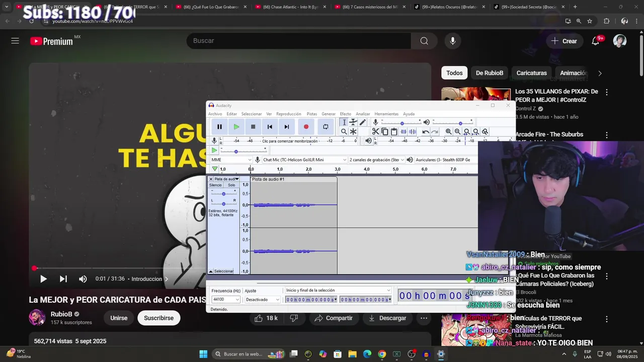This screenshot has height=362, width=644.
Task: Skip to start in Audacity transport
Action: point(270,127)
